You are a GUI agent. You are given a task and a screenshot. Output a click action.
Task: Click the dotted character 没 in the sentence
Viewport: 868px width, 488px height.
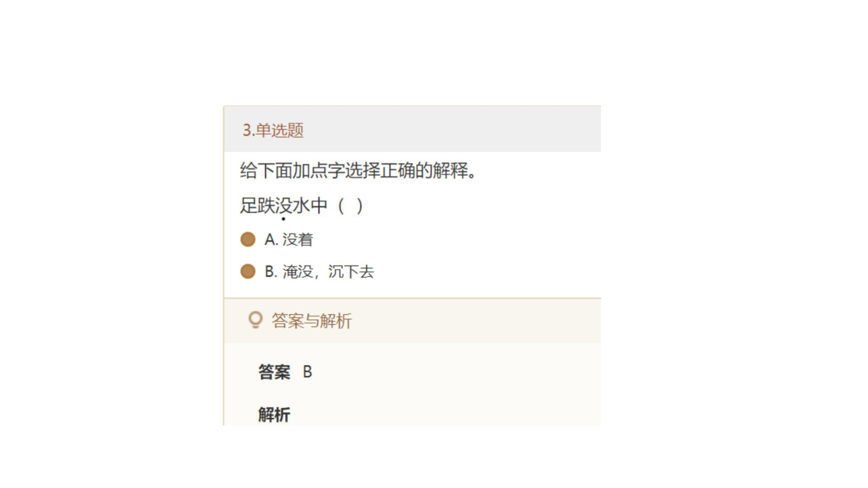tap(283, 206)
